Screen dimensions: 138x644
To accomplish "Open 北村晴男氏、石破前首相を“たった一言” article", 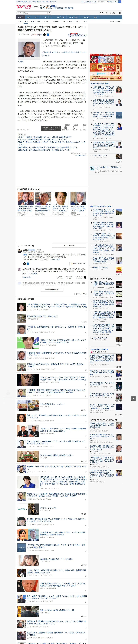I will [x=56, y=328].
